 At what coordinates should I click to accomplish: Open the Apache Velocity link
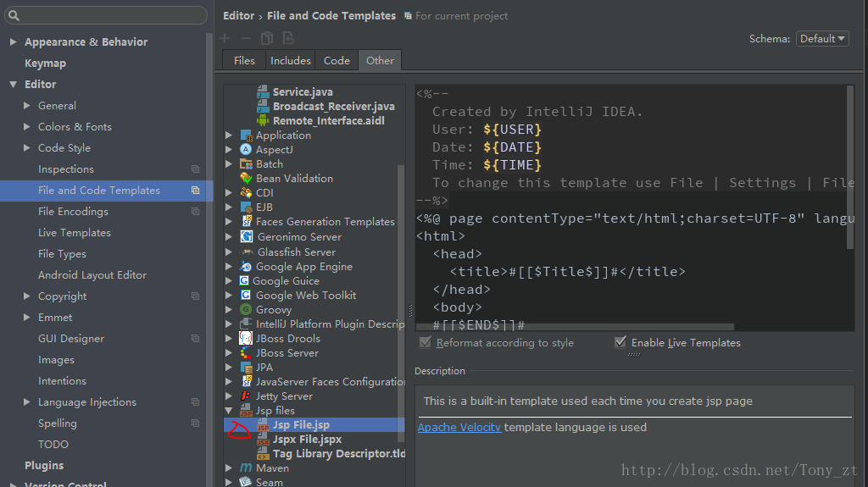459,427
